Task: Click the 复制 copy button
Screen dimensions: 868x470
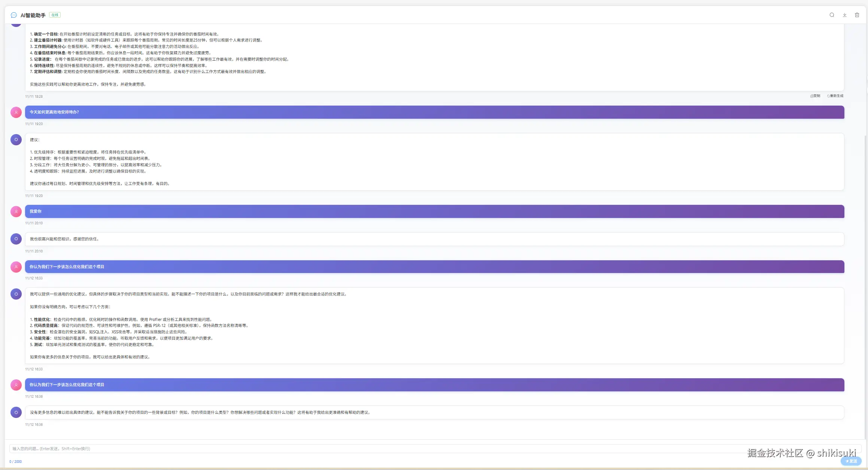Action: coord(815,96)
